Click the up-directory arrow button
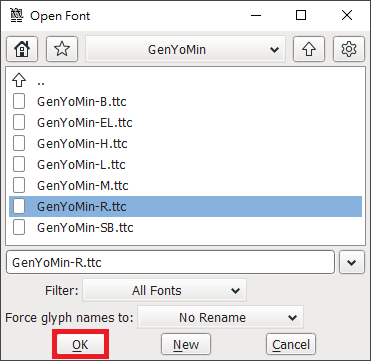 coord(309,49)
